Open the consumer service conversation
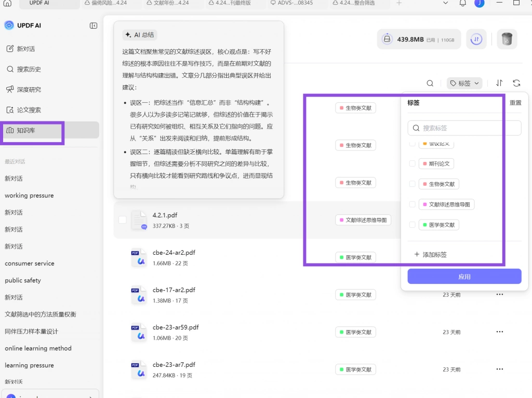Screen dimensions: 532x398 30,264
